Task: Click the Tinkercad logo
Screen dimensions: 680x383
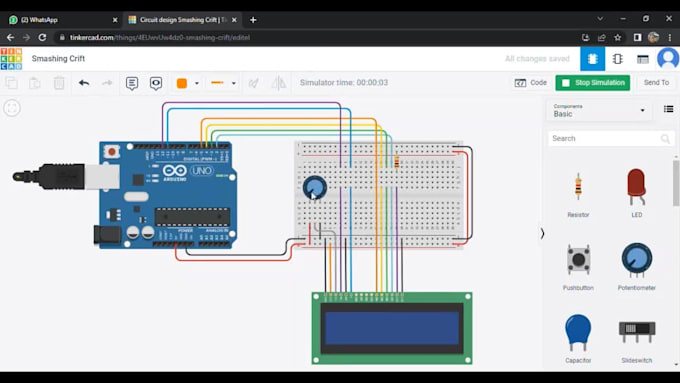Action: click(11, 59)
